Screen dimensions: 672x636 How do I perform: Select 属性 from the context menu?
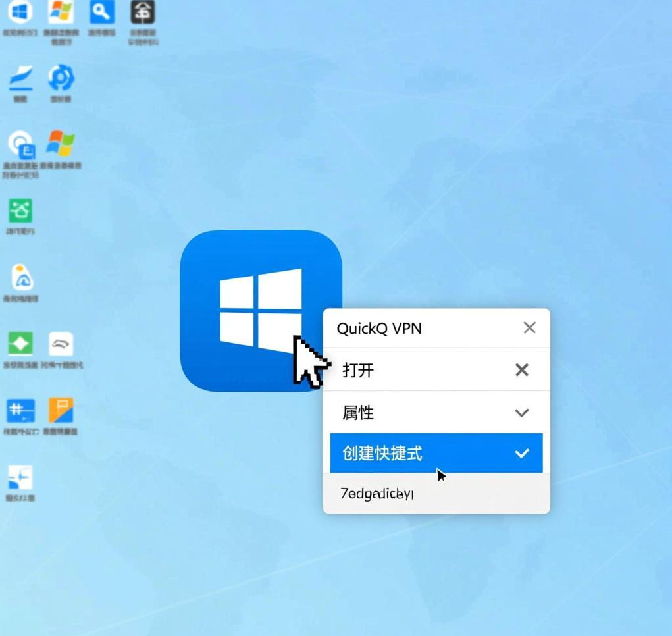[x=359, y=413]
